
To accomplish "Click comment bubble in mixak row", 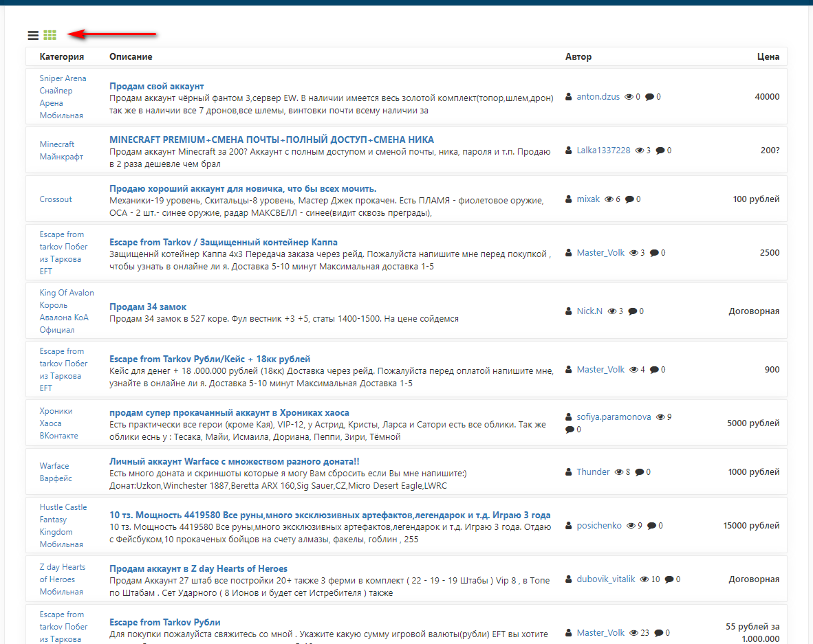I will [x=629, y=199].
